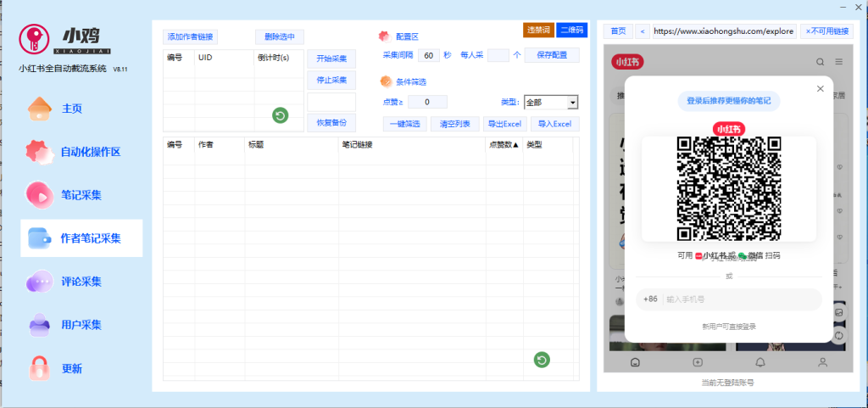Open 更新 lock icon
Viewport: 868px width, 408px height.
tap(40, 368)
